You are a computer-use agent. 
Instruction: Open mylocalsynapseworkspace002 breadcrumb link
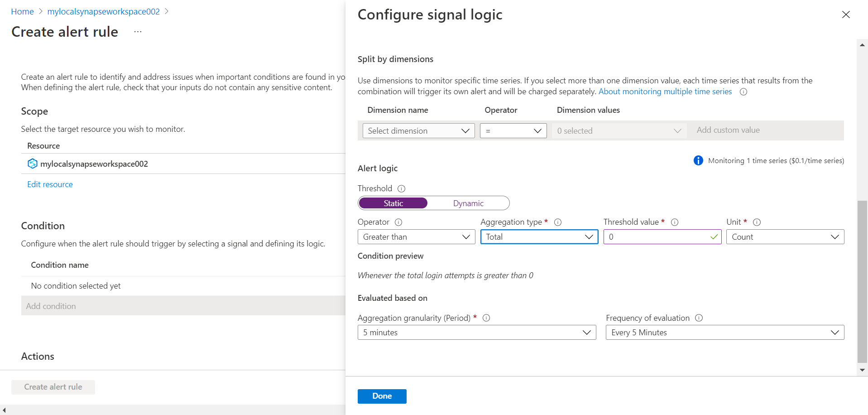click(103, 12)
